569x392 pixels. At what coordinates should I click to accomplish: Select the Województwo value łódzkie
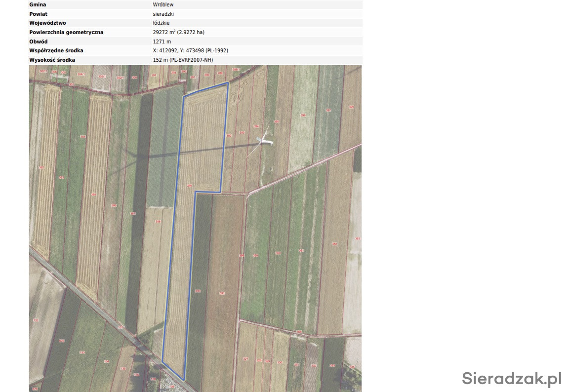pyautogui.click(x=162, y=23)
